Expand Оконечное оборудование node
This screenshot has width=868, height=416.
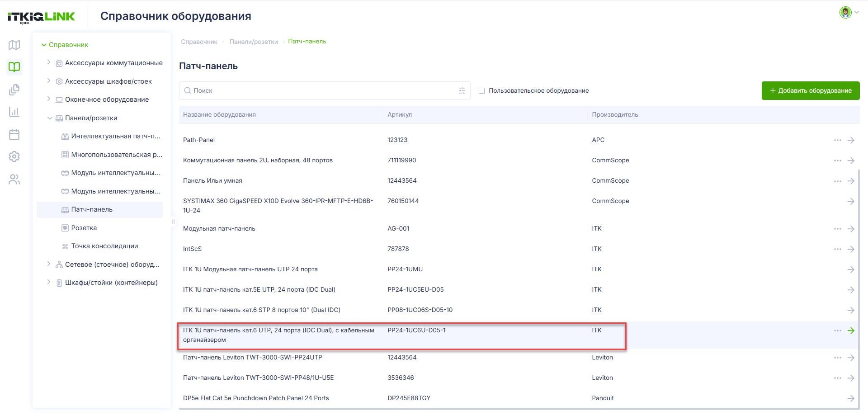49,99
